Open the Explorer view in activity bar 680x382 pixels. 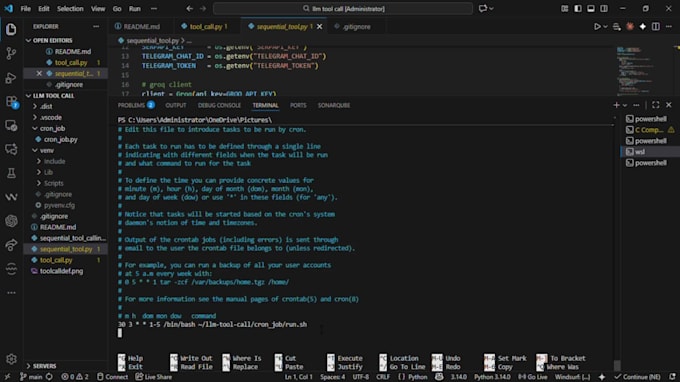pos(11,29)
